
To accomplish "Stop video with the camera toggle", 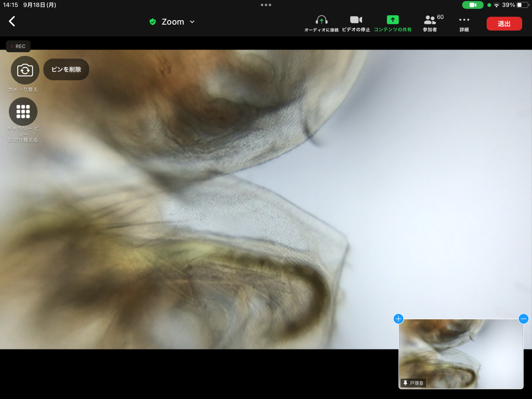I will tap(356, 23).
